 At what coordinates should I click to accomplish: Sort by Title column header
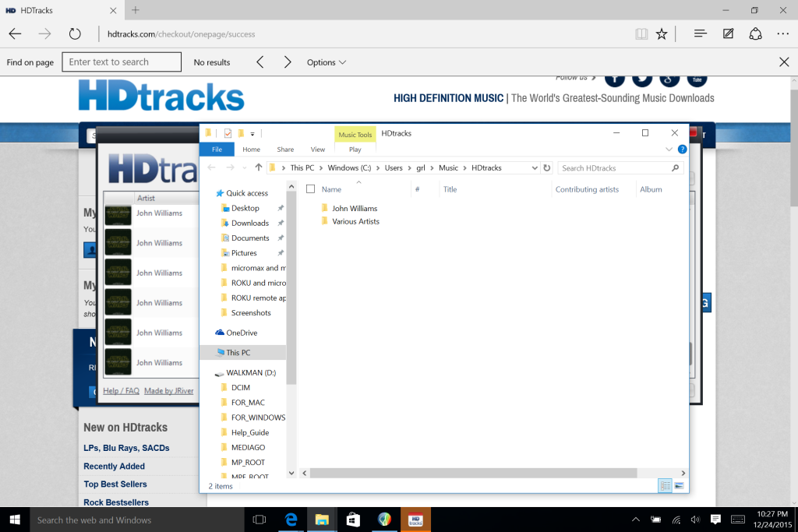point(450,189)
